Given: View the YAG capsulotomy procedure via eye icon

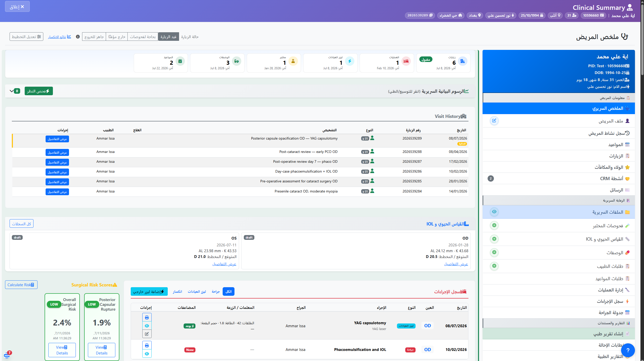Looking at the screenshot, I should click(x=147, y=326).
